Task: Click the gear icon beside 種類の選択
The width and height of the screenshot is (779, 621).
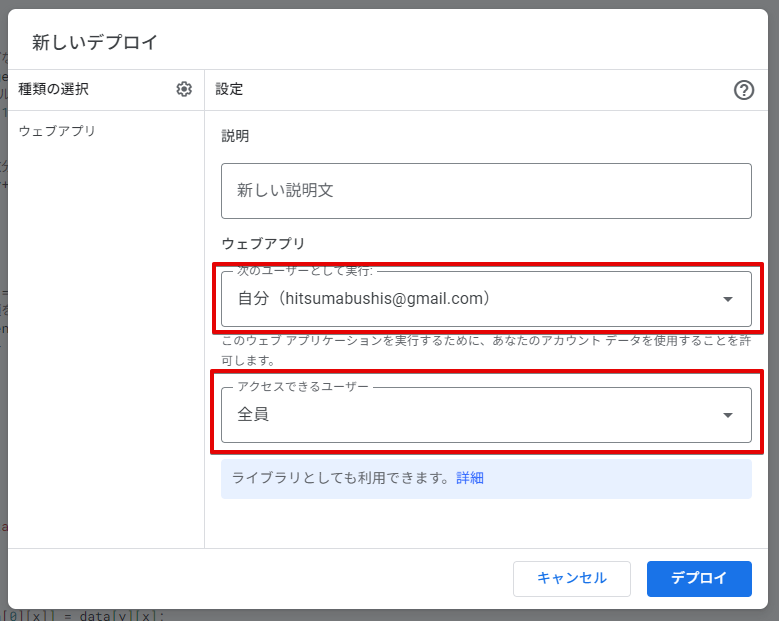Action: pos(184,89)
